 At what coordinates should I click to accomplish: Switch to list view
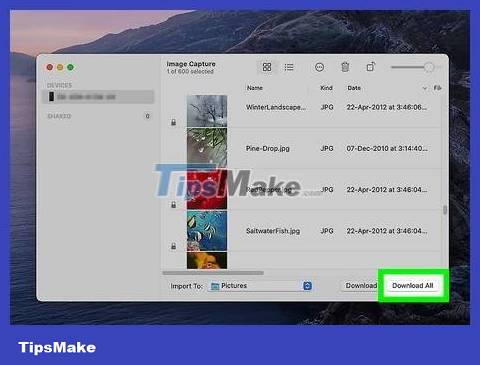pyautogui.click(x=289, y=67)
